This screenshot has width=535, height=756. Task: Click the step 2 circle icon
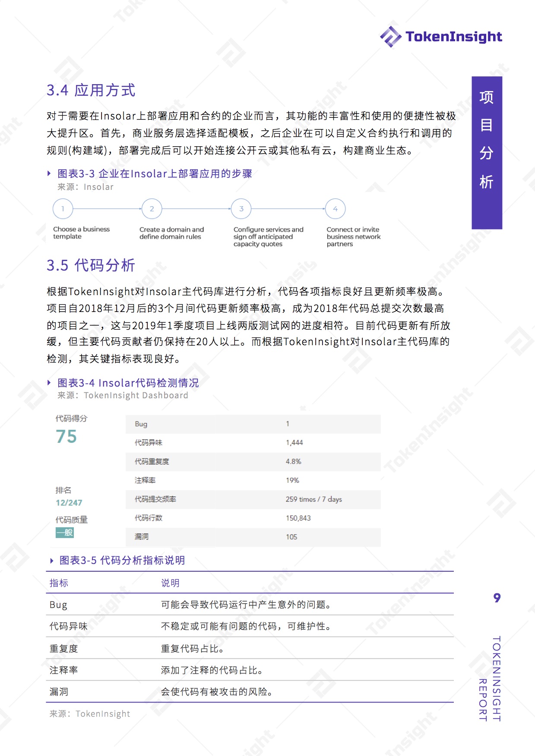tap(152, 209)
